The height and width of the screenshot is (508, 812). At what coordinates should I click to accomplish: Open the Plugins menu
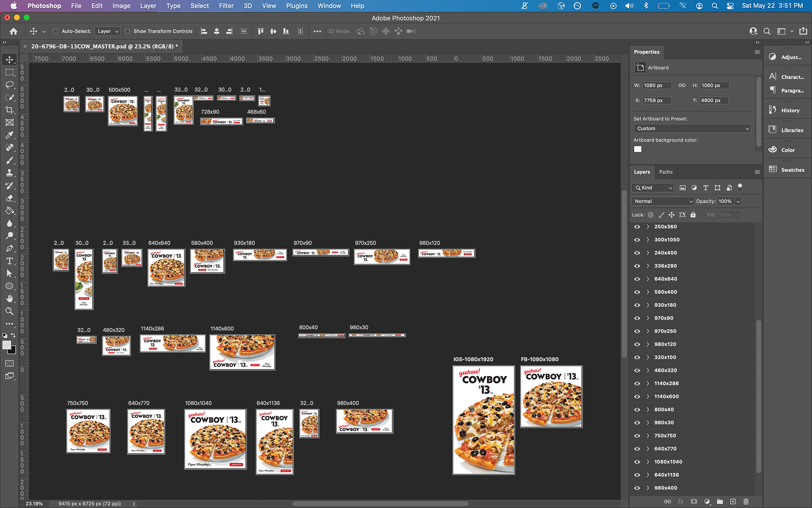coord(296,6)
